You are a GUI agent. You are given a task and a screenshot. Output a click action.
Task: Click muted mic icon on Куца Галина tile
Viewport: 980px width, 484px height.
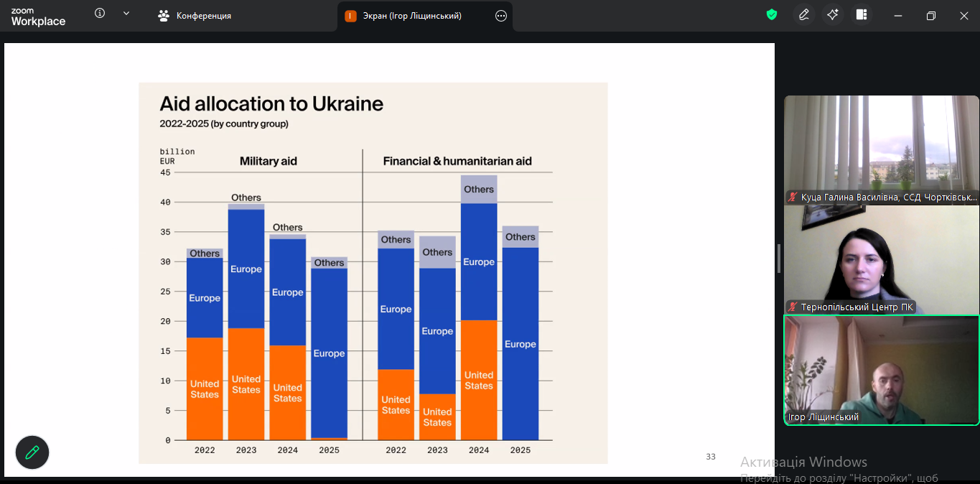click(793, 197)
